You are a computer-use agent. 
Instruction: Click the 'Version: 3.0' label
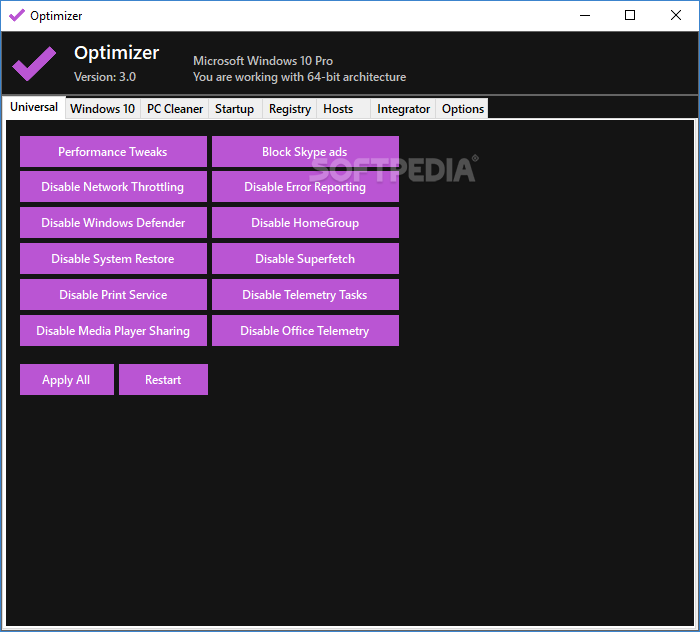click(x=105, y=77)
